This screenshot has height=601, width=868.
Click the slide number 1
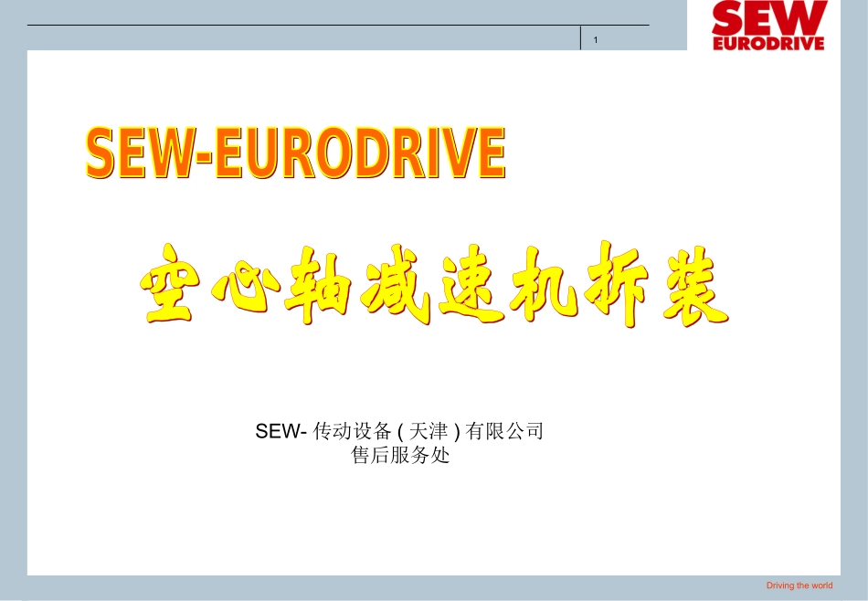point(596,40)
